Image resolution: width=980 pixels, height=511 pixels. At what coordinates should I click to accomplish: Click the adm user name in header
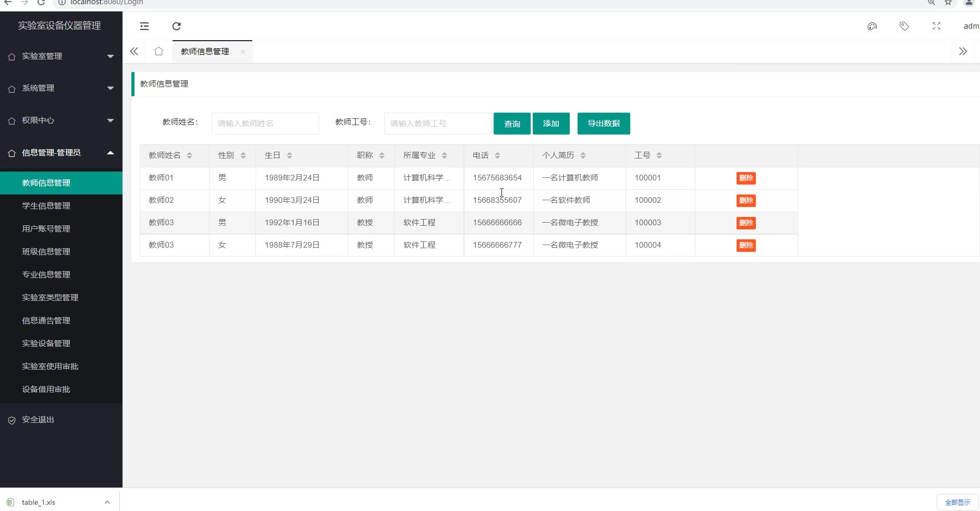tap(971, 26)
